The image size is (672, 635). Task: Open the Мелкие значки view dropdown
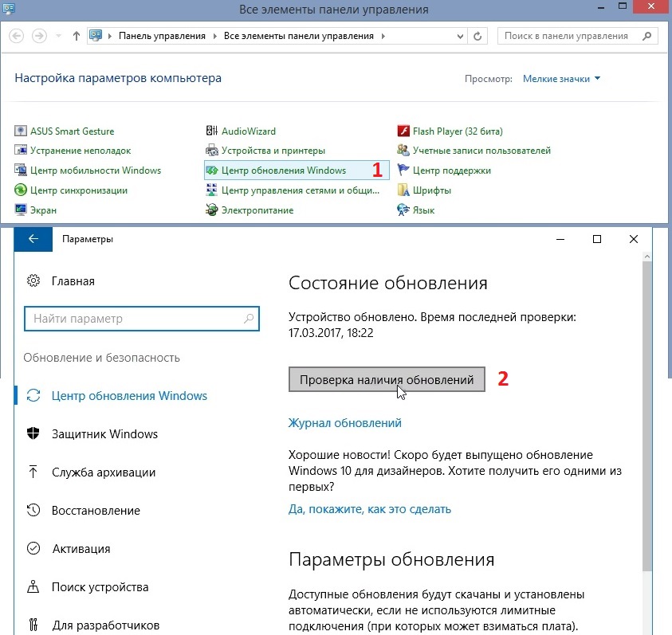(561, 78)
